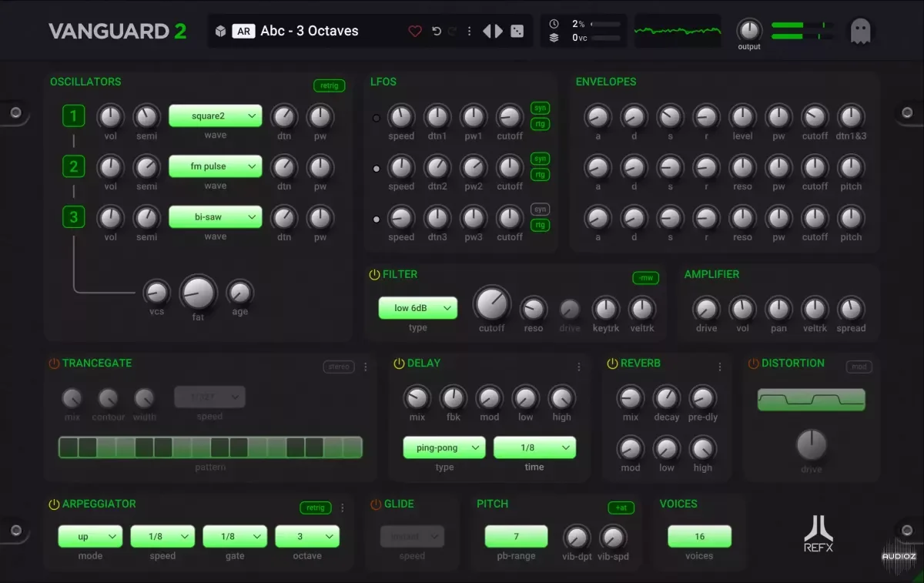Open the arpeggiator octave 3 dropdown
Image resolution: width=924 pixels, height=583 pixels.
(x=307, y=537)
